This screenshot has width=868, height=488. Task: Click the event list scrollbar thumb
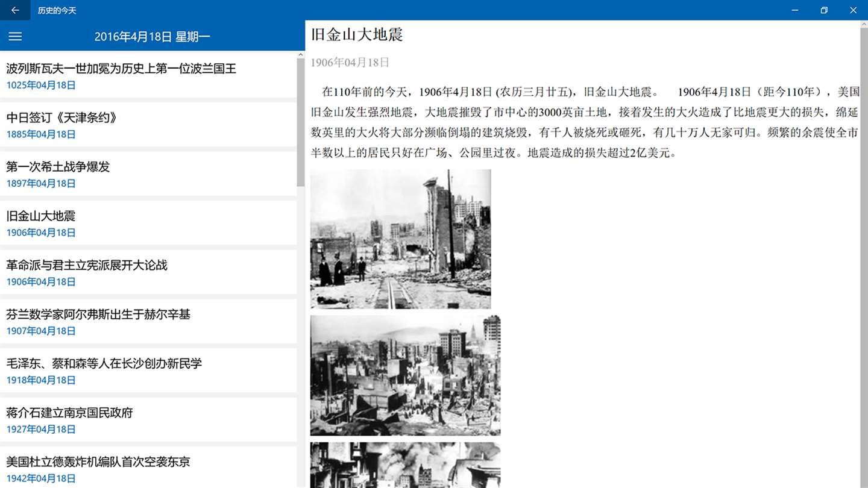coord(301,122)
